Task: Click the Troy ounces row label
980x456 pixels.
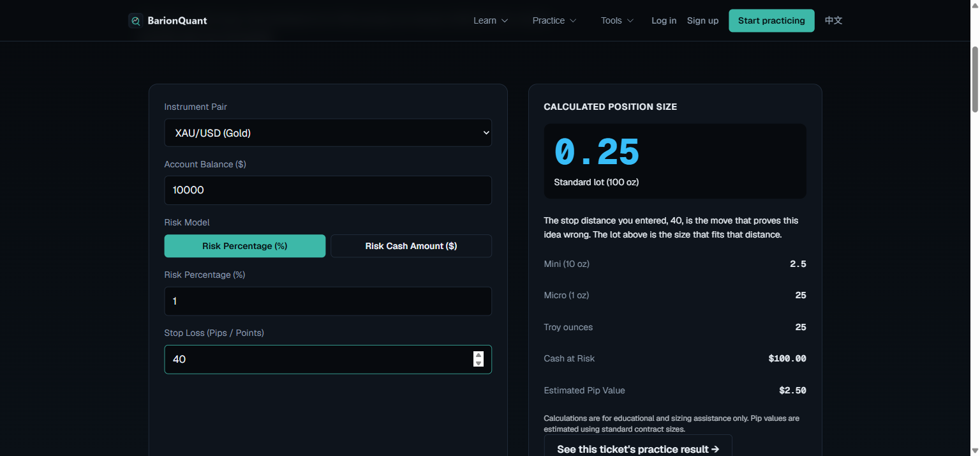Action: [x=568, y=327]
